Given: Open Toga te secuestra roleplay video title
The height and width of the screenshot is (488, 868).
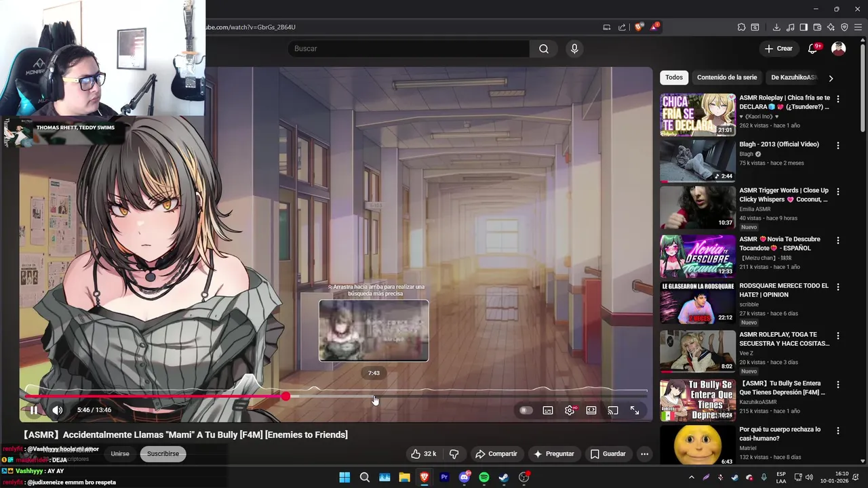Looking at the screenshot, I should pos(785,339).
